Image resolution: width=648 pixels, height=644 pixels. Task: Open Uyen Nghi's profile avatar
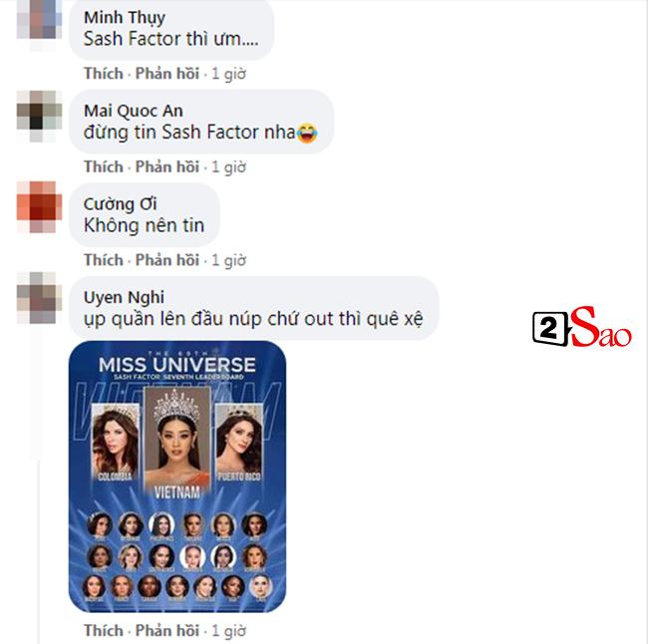pos(39,298)
